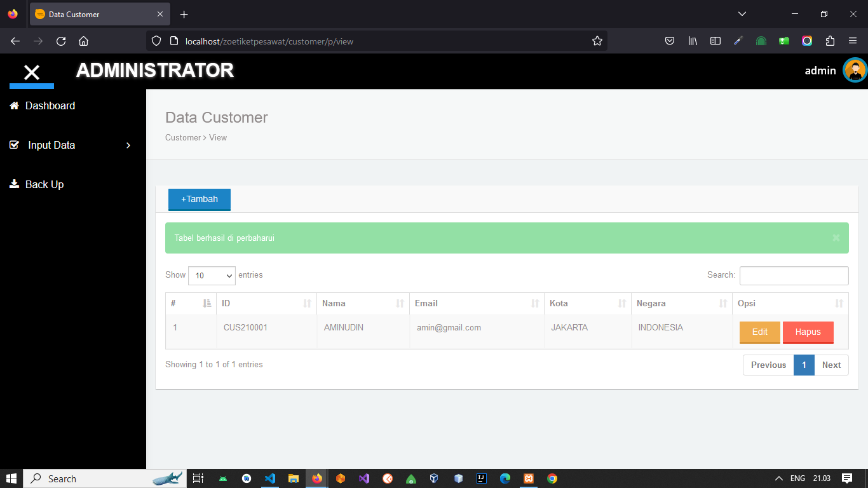Sort table by the Negara column
The image size is (868, 488).
(x=682, y=304)
